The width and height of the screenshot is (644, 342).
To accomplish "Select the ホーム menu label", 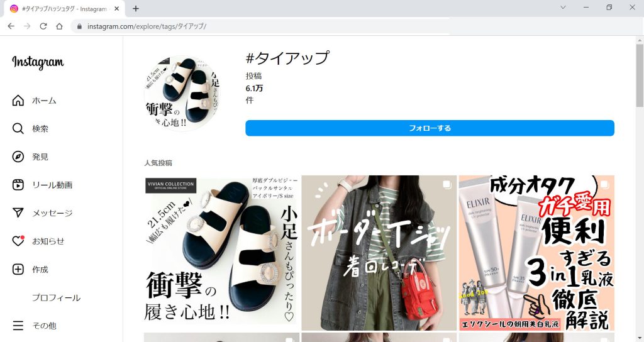I will pos(44,101).
